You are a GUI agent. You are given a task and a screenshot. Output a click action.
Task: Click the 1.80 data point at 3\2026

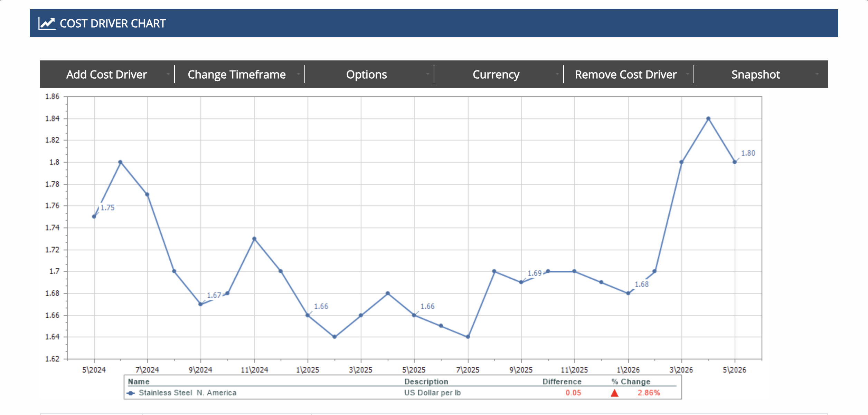(681, 162)
